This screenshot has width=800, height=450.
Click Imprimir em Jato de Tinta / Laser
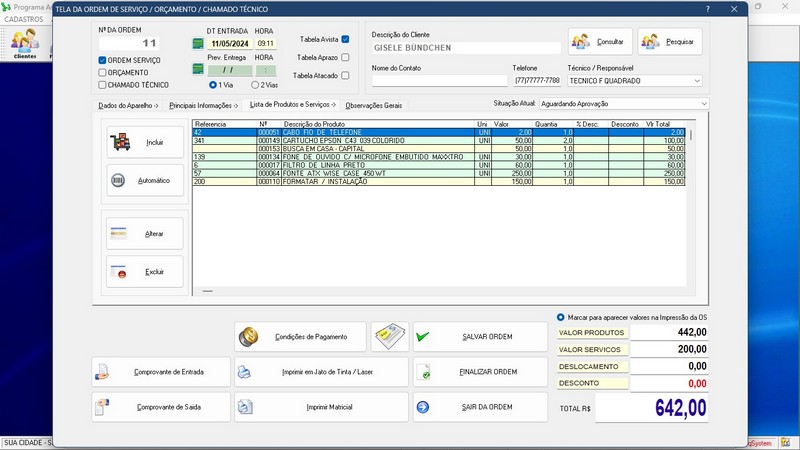click(x=321, y=372)
